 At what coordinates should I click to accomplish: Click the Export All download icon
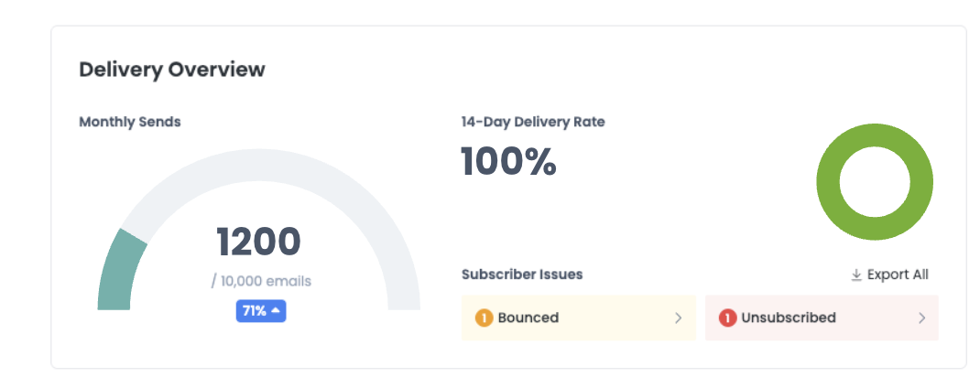856,275
